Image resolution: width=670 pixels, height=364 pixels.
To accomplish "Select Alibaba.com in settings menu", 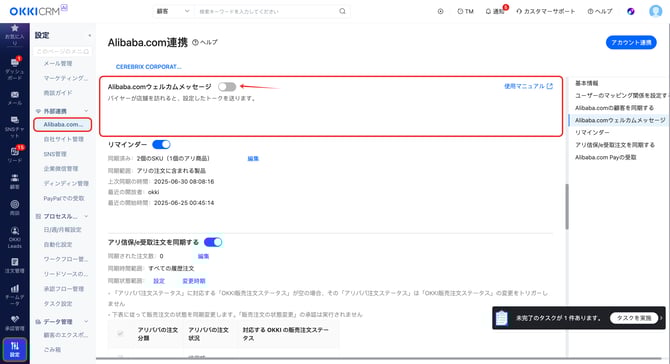I will coord(63,124).
